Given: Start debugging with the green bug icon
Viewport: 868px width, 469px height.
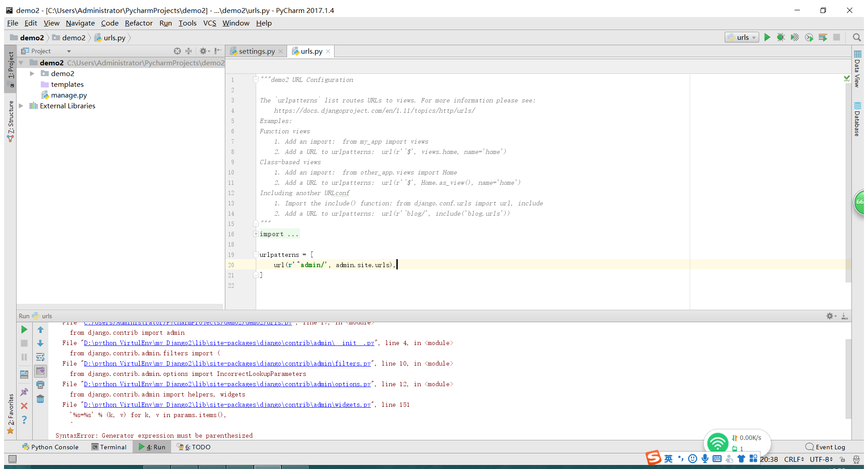Looking at the screenshot, I should pos(781,38).
